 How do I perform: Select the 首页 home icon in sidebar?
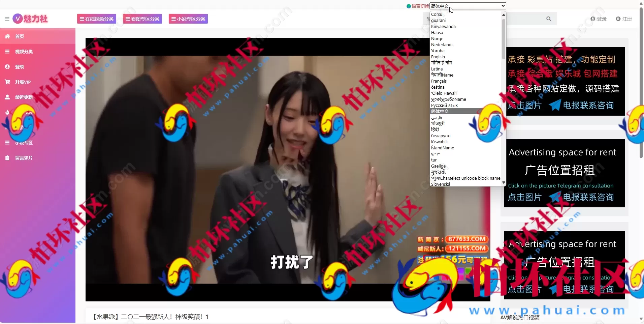[7, 36]
